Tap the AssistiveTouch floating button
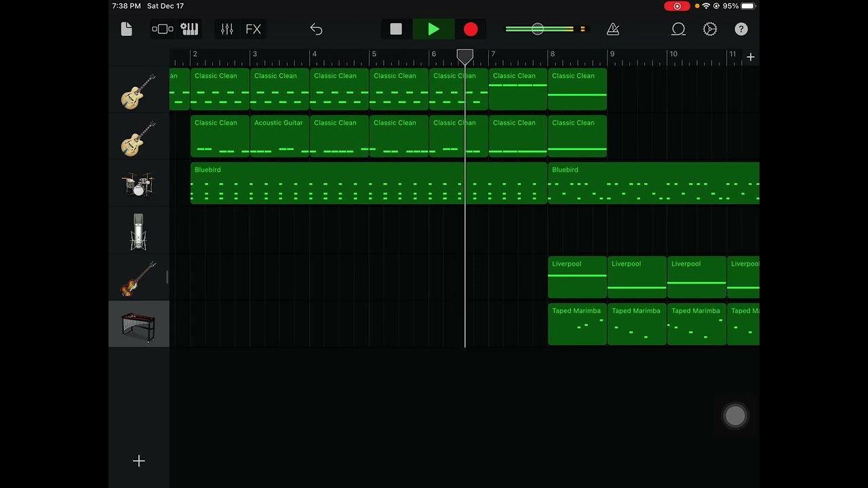This screenshot has height=488, width=868. (735, 415)
